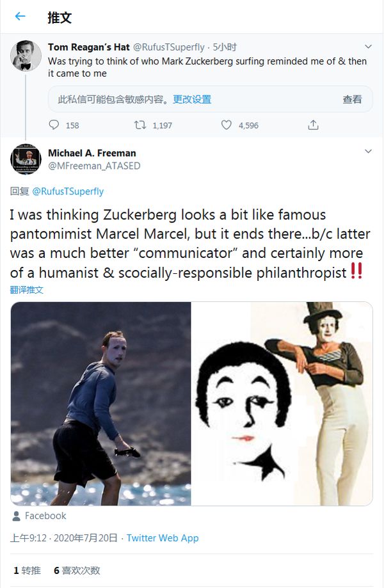Click the person tag icon beside Facebook
Viewport: 384px width, 588px height.
pyautogui.click(x=16, y=516)
